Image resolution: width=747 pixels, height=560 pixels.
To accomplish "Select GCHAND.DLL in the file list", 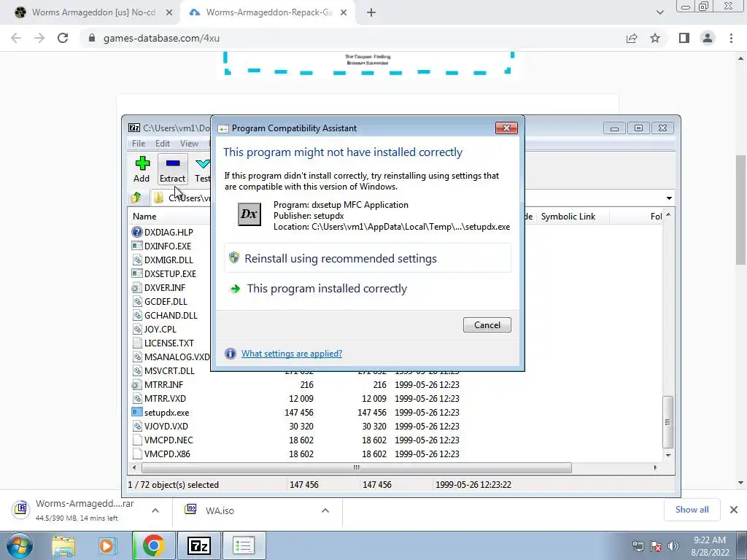I will pos(171,315).
